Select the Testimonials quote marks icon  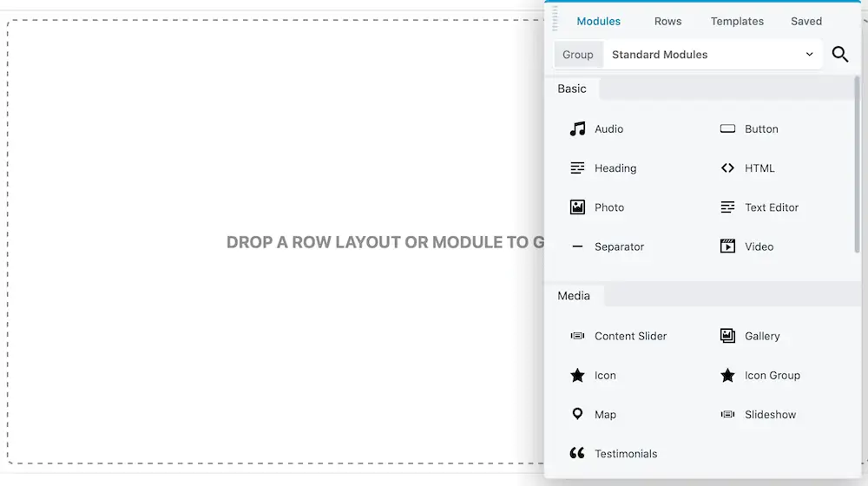pos(577,453)
